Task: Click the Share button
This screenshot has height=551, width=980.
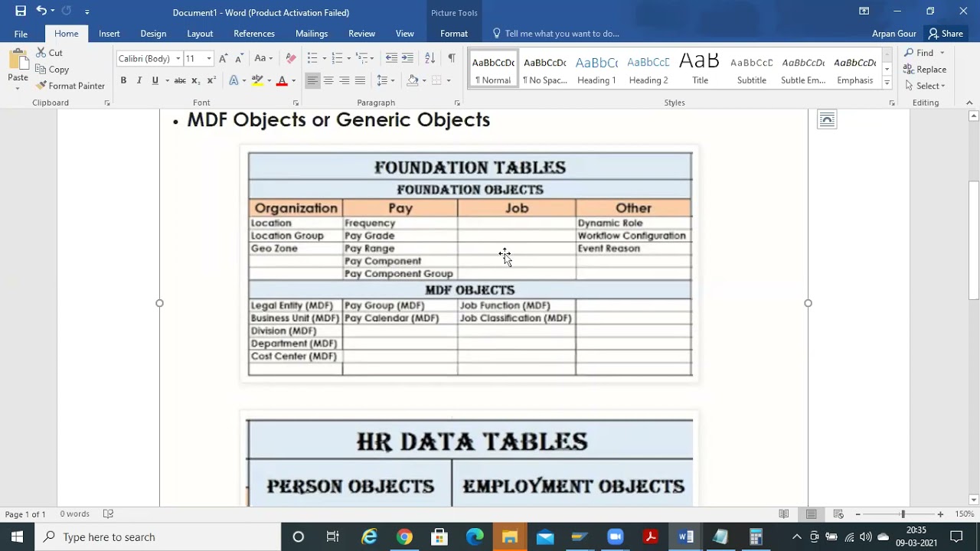Action: tap(946, 34)
